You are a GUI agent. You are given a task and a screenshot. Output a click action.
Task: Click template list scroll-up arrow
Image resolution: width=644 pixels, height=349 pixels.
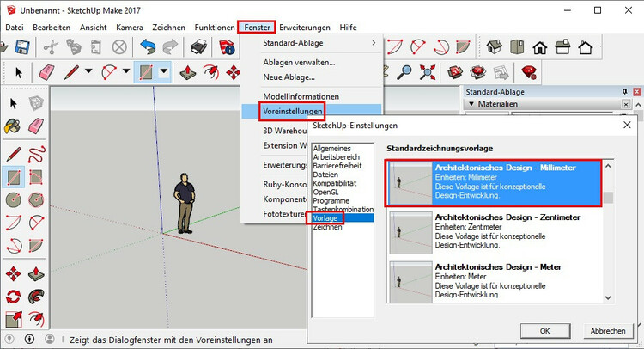(608, 166)
